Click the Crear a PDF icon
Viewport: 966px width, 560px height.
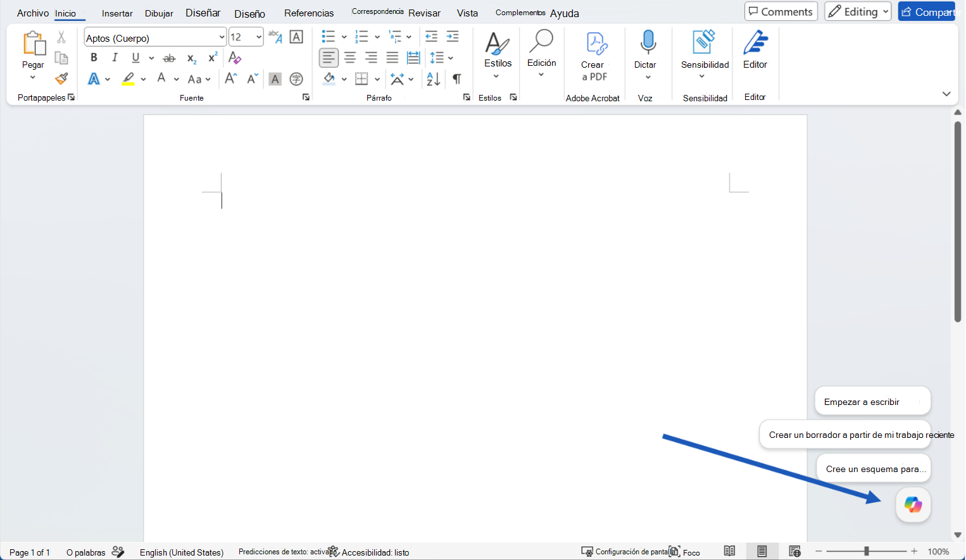coord(595,44)
